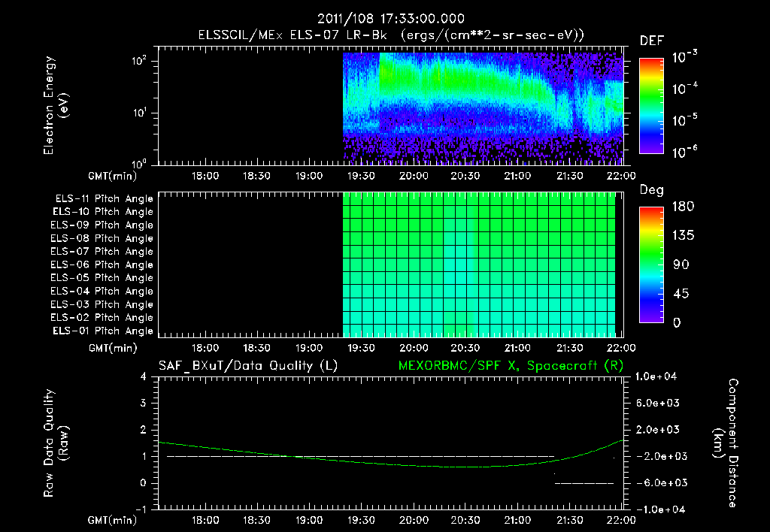Click 'GMT(min)' under the pitch angle panel
This screenshot has height=532, width=770.
(113, 348)
